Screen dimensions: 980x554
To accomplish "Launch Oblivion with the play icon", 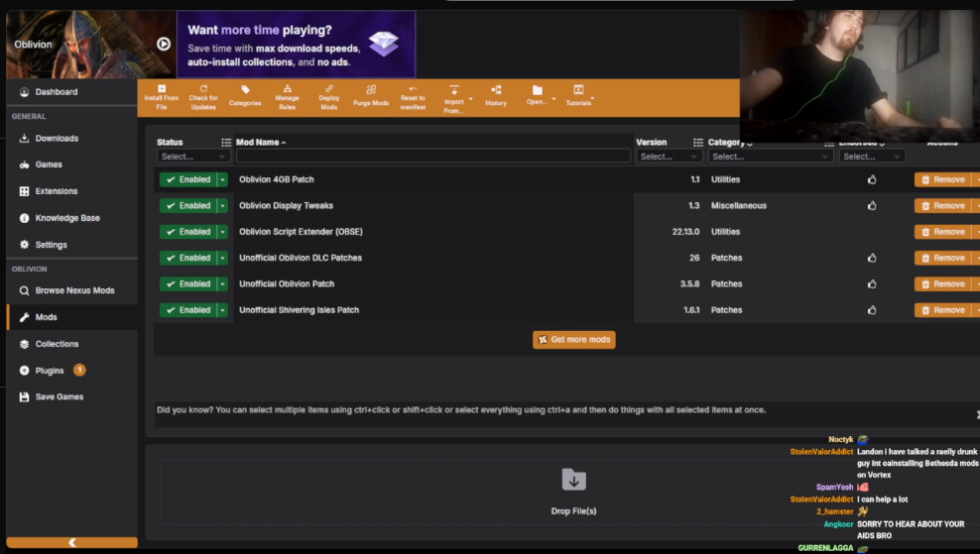I will 164,44.
